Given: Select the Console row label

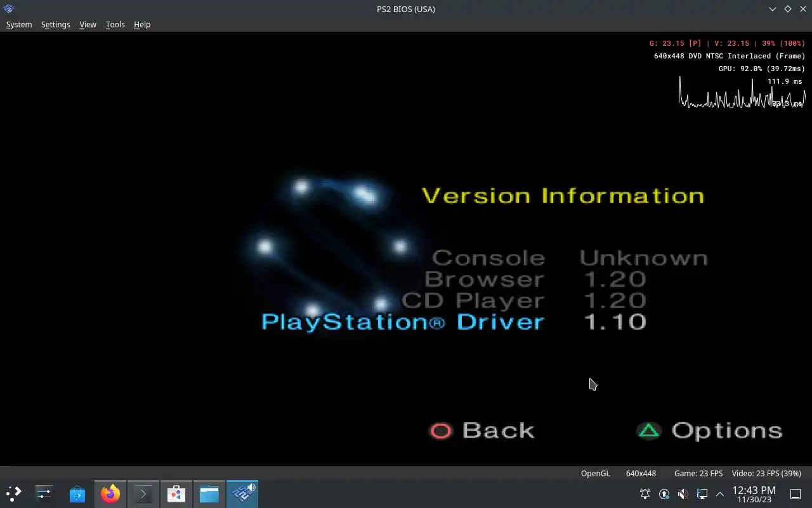Looking at the screenshot, I should pos(488,258).
